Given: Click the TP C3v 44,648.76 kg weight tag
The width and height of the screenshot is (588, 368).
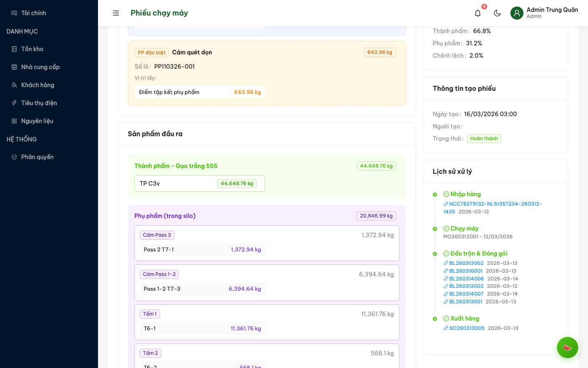Looking at the screenshot, I should point(237,184).
